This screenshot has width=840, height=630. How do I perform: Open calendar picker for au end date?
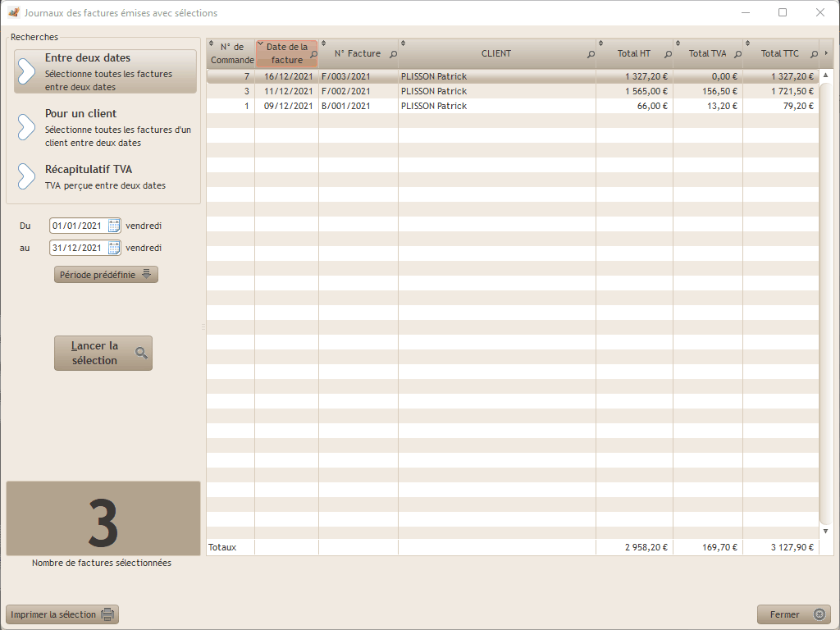coord(114,248)
